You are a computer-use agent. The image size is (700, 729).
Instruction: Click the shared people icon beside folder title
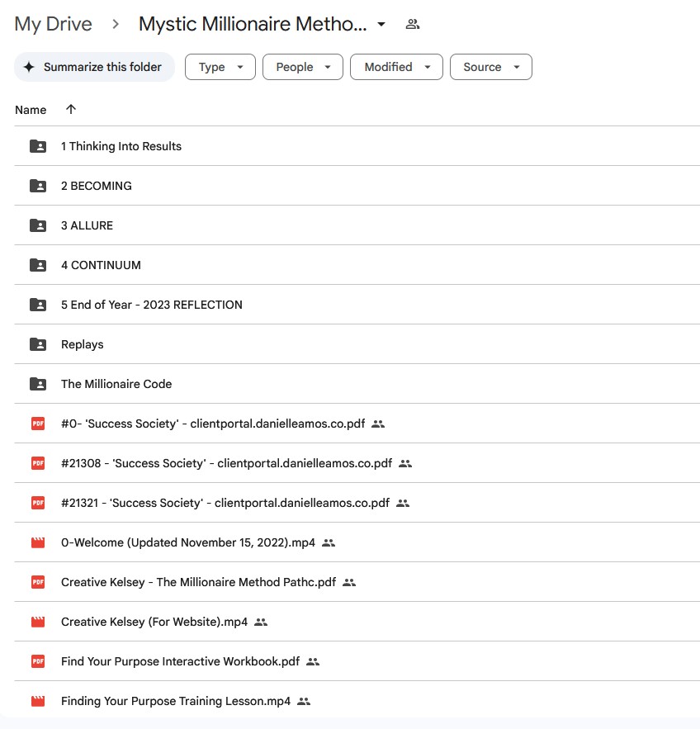point(412,24)
